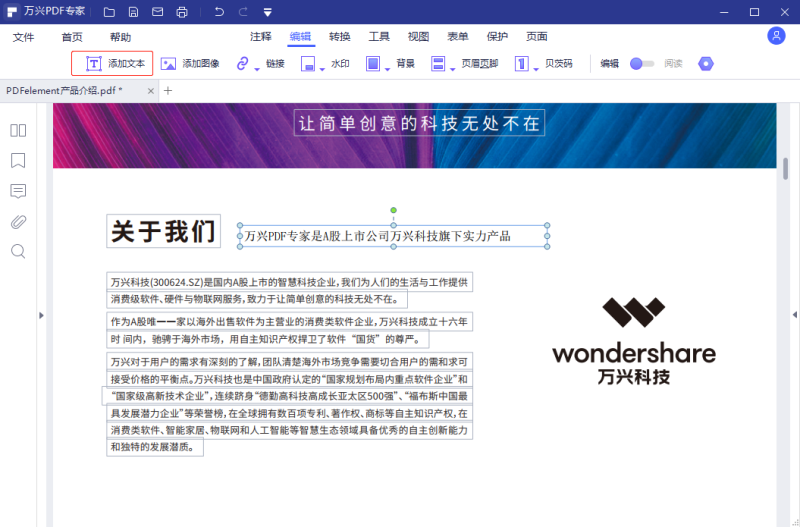
Task: Expand the 贝茨码 dropdown arrow
Action: (x=536, y=69)
